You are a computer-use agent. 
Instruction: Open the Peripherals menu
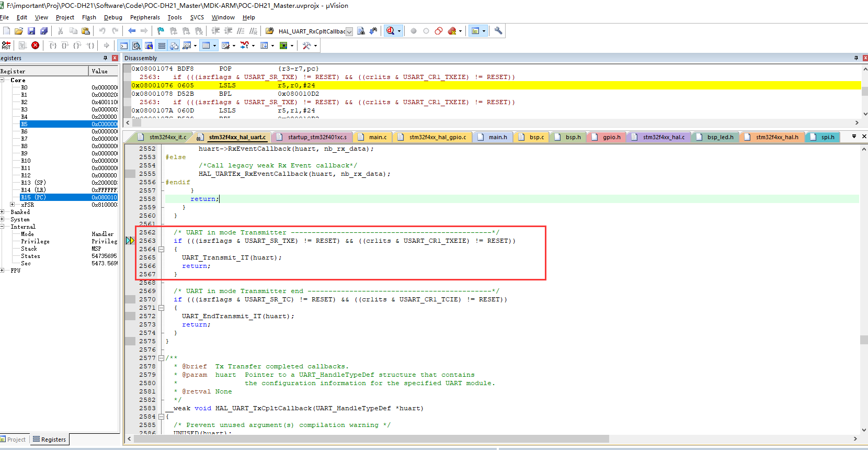(x=145, y=17)
